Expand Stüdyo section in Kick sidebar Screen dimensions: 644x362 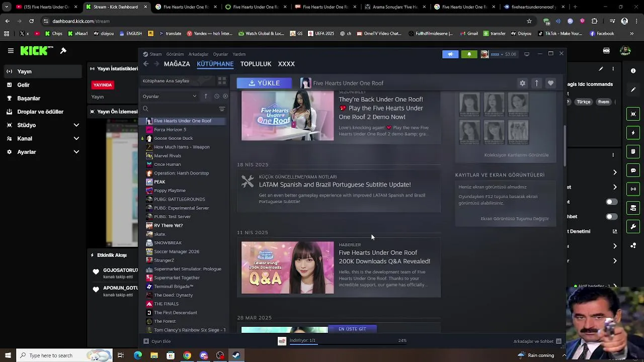[x=76, y=125]
